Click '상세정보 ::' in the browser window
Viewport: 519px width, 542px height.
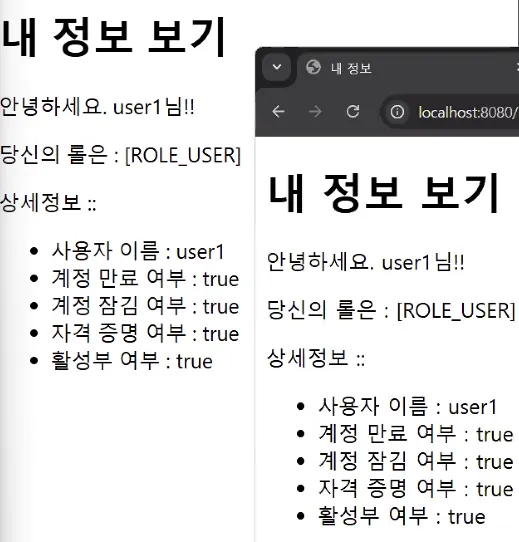[316, 358]
